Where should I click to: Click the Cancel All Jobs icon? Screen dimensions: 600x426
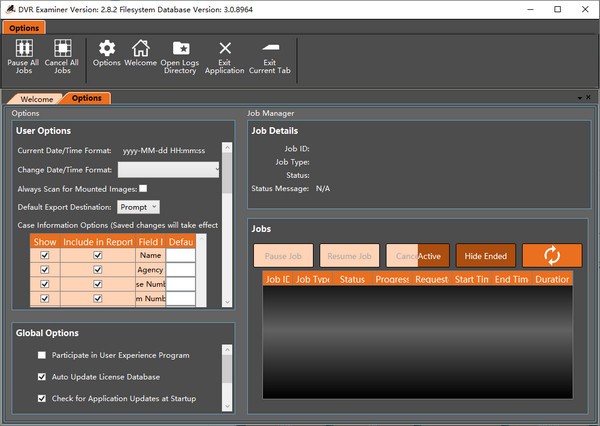64,48
